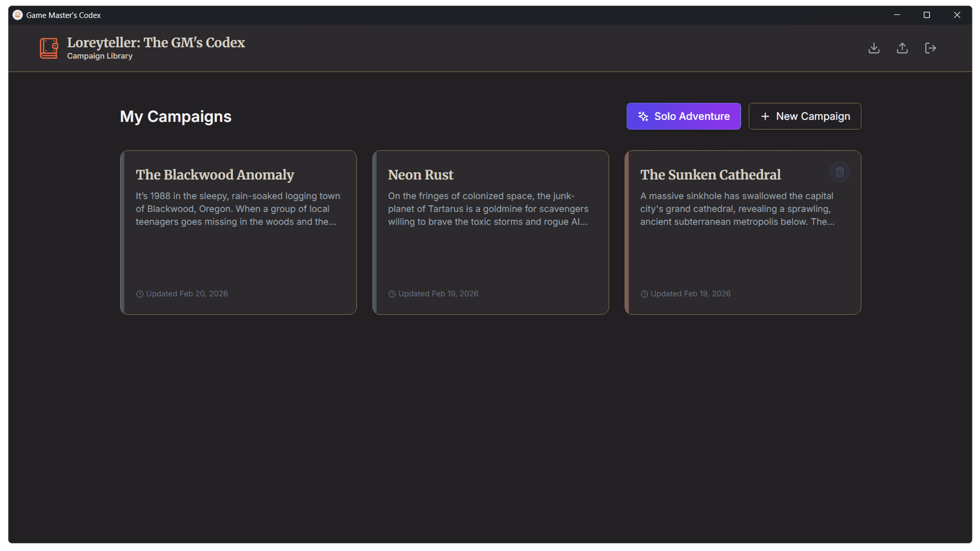Click the Neon Rust card description text

point(487,209)
